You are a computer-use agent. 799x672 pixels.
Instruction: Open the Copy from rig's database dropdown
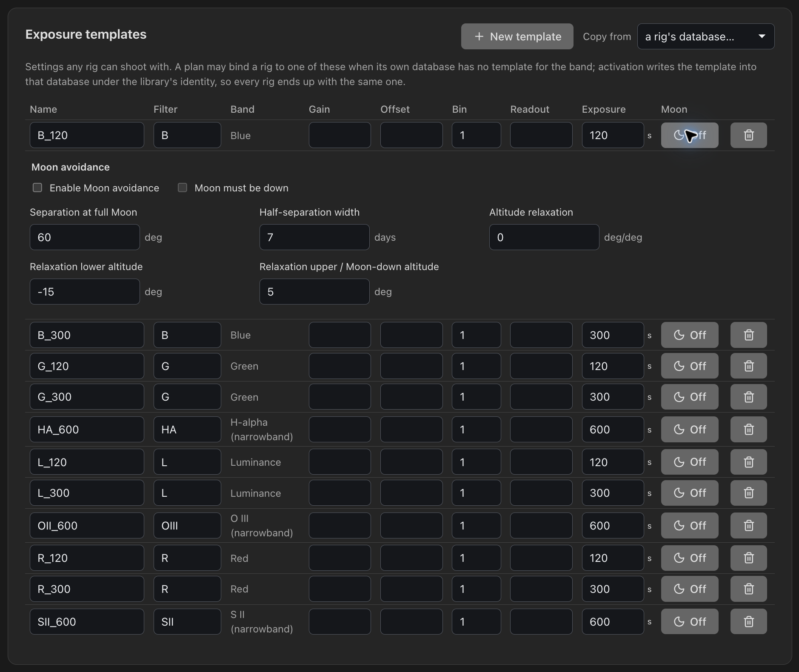point(706,37)
